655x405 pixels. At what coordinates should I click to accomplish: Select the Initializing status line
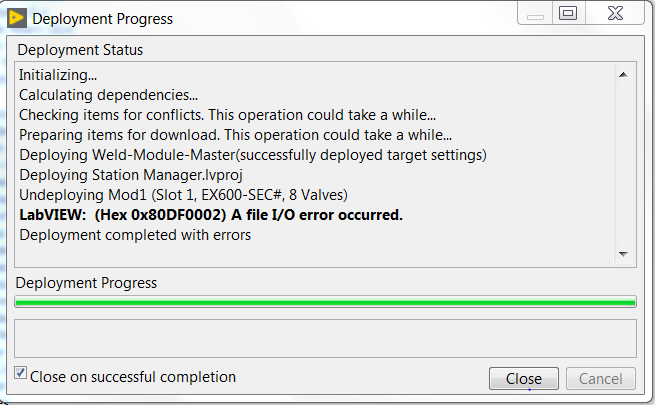pos(58,75)
